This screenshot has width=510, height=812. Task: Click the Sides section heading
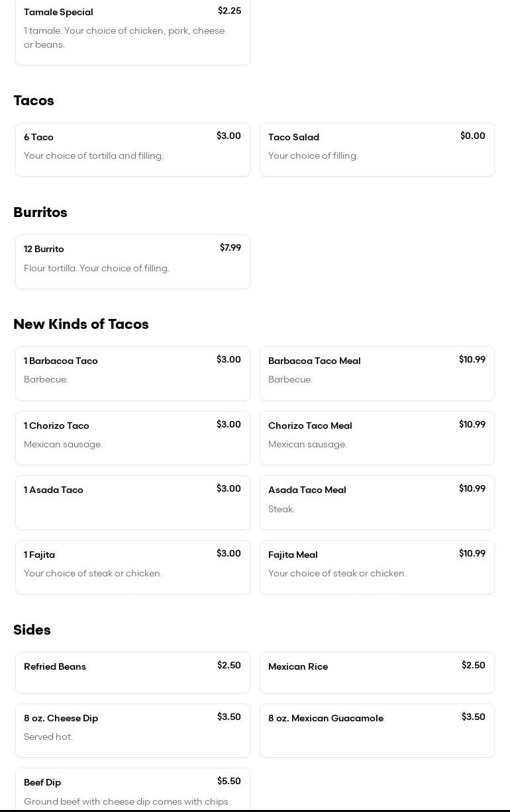(32, 630)
